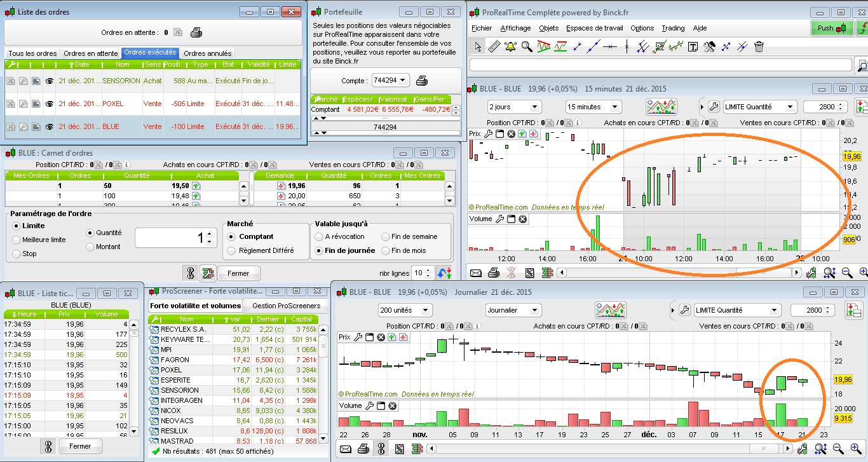Screen dimensions: 868x462
Task: Open the '15 minutes' timeframe dropdown
Action: coord(593,107)
